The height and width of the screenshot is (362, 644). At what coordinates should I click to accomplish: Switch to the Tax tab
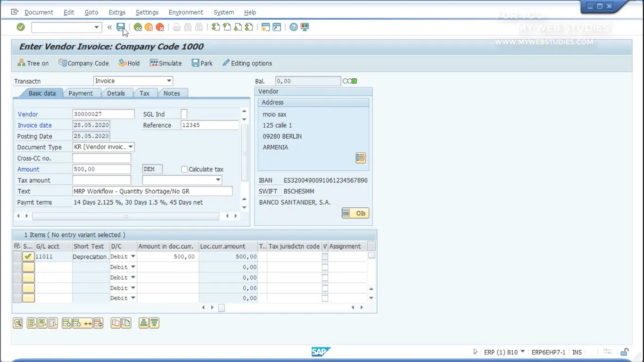pos(144,93)
